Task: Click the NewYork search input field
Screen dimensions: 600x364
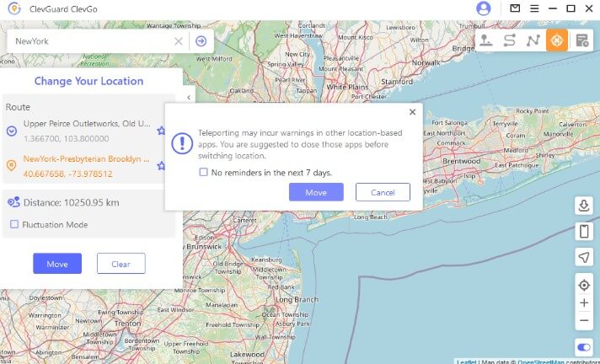Action: point(92,41)
